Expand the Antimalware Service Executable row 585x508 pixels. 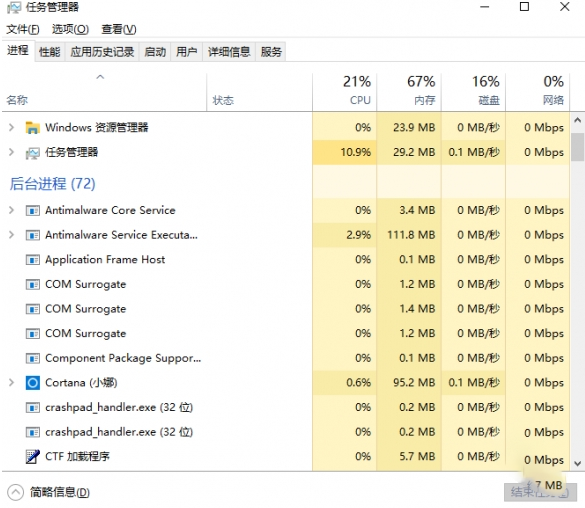tap(11, 235)
